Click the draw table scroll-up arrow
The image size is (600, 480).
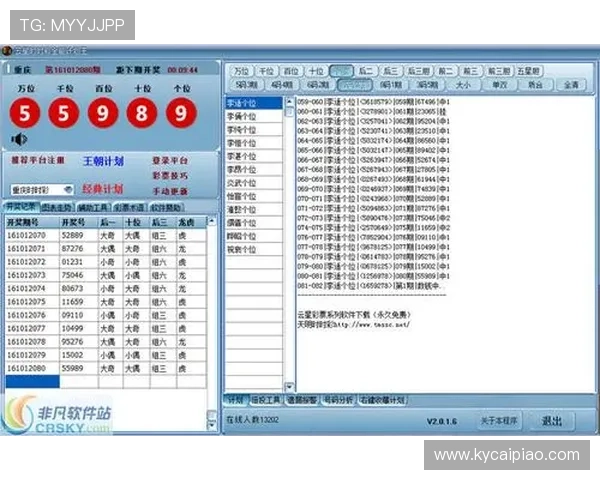click(211, 221)
